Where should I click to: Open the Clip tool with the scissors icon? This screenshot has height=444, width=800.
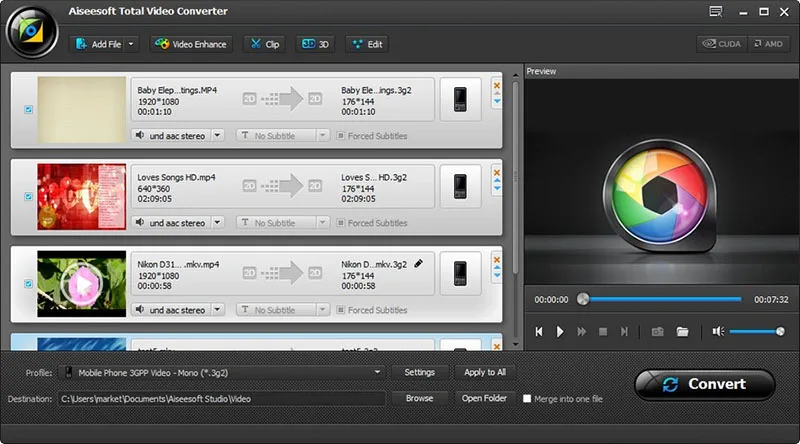click(x=265, y=44)
